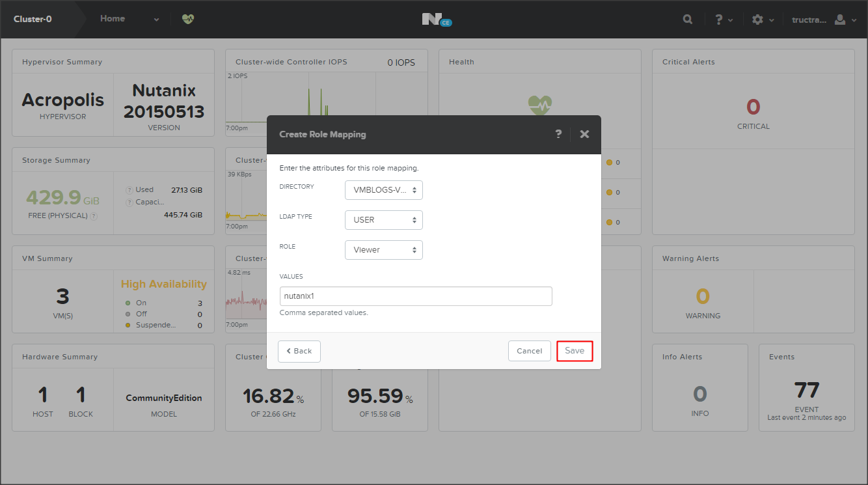Screen dimensions: 868x485
Task: Expand the Directory dropdown
Action: click(x=384, y=190)
